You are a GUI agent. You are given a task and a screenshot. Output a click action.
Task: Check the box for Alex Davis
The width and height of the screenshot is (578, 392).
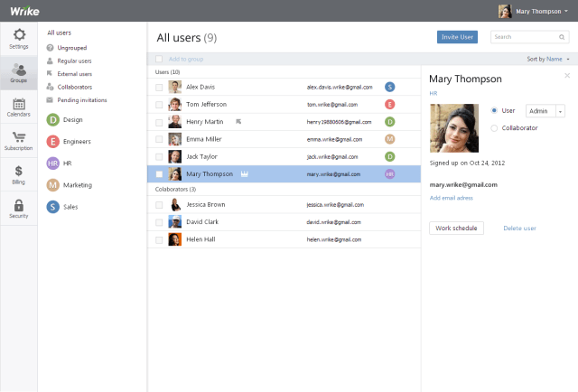(x=159, y=88)
